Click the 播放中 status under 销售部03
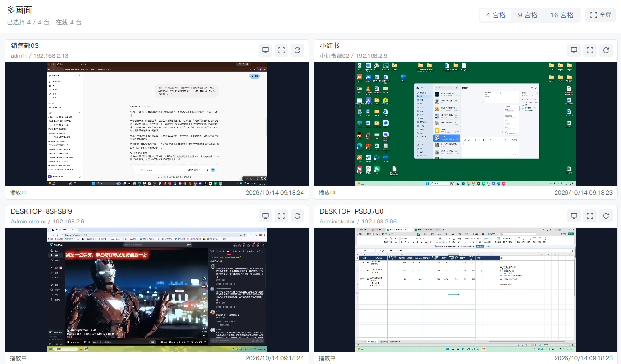This screenshot has height=364, width=621. 19,193
